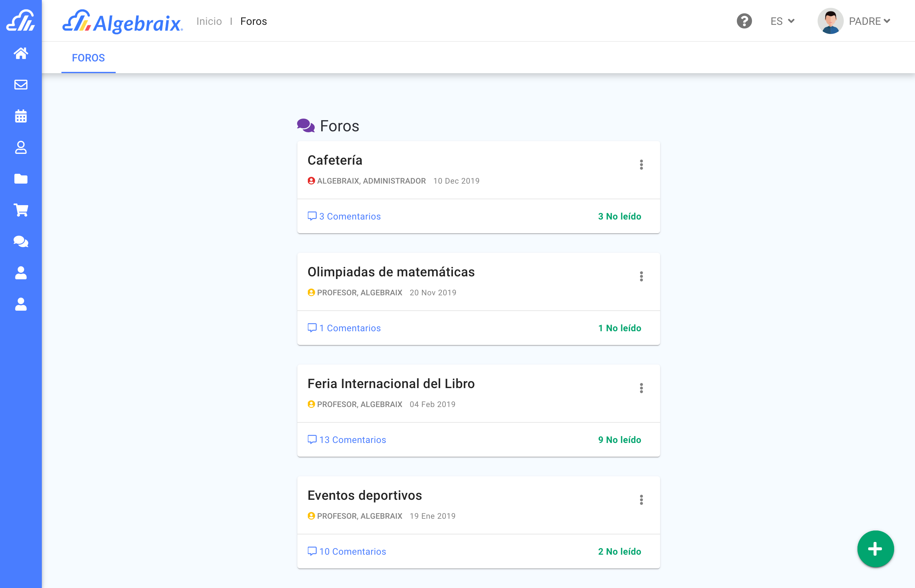Open the shopping cart icon in sidebar
The image size is (915, 588).
[x=21, y=210]
